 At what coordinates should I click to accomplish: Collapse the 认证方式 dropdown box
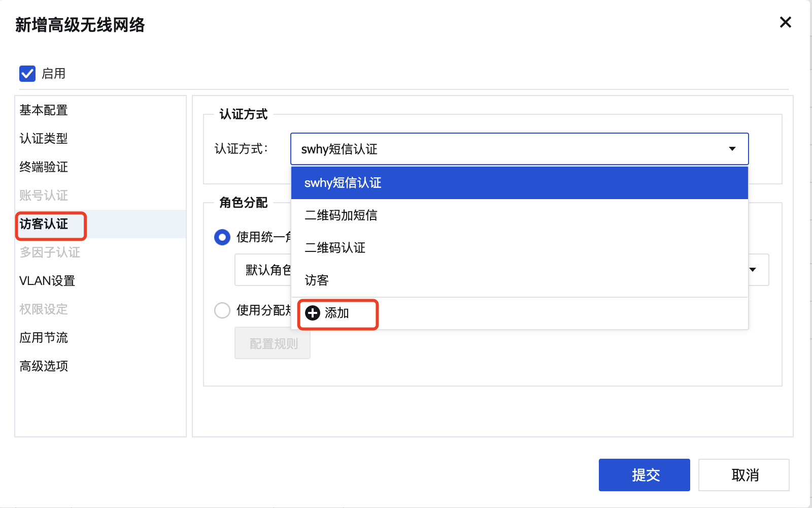(x=519, y=149)
